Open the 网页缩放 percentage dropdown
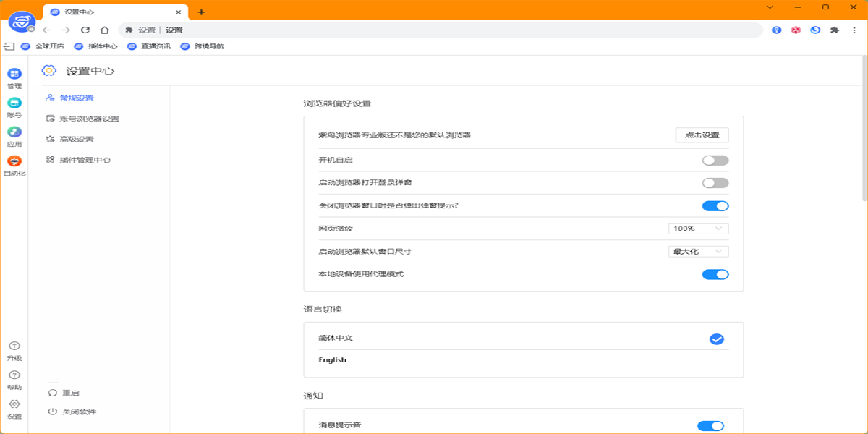 pos(697,228)
